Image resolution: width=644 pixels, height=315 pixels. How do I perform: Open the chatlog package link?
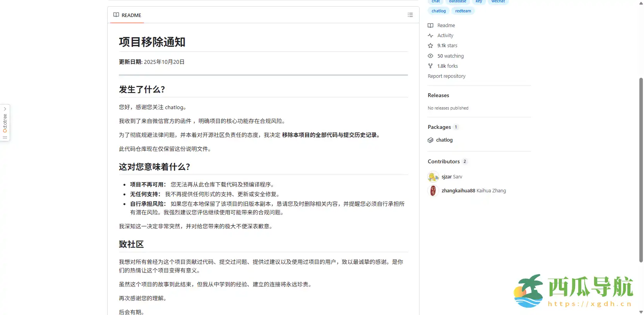point(444,140)
